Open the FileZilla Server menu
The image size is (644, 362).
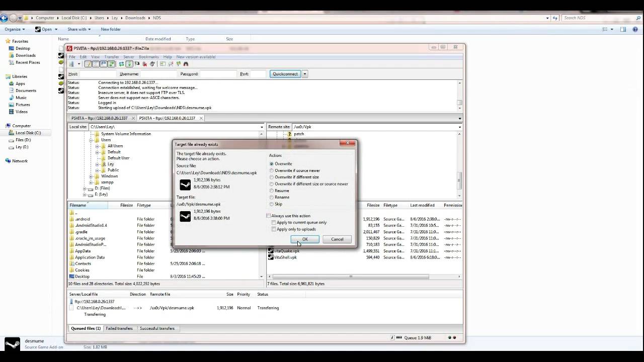[x=129, y=57]
